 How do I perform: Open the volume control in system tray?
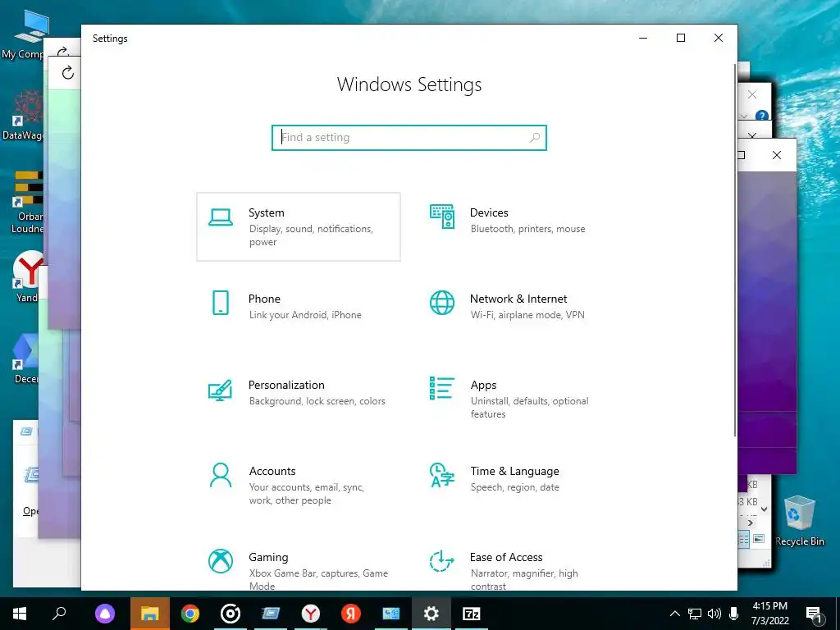[x=714, y=614]
